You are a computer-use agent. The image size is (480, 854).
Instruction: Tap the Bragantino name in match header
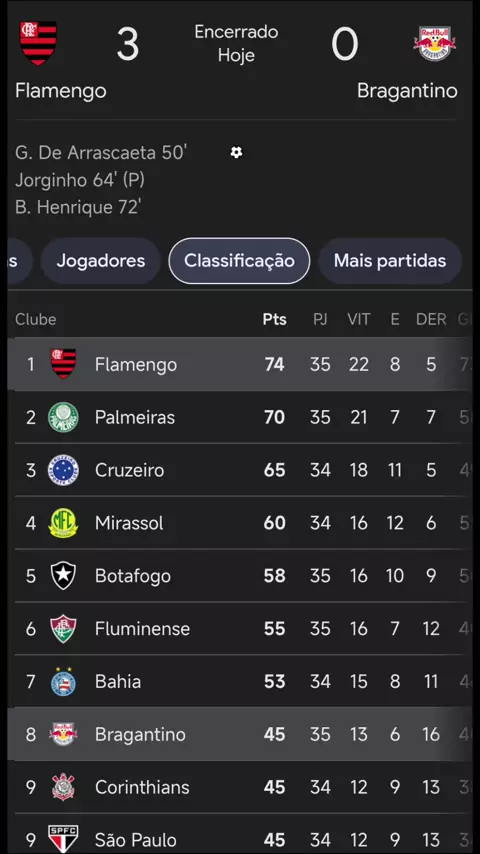tap(407, 91)
